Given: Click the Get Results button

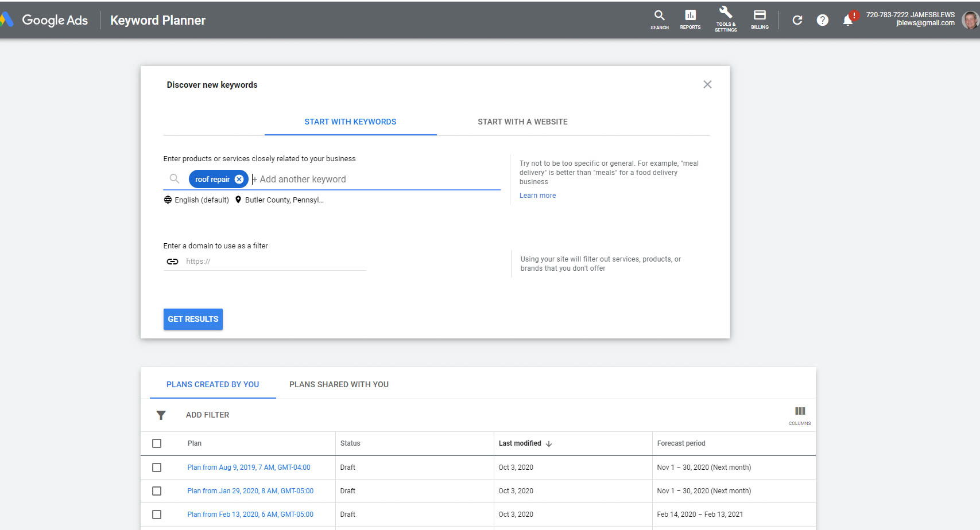Looking at the screenshot, I should pos(193,319).
